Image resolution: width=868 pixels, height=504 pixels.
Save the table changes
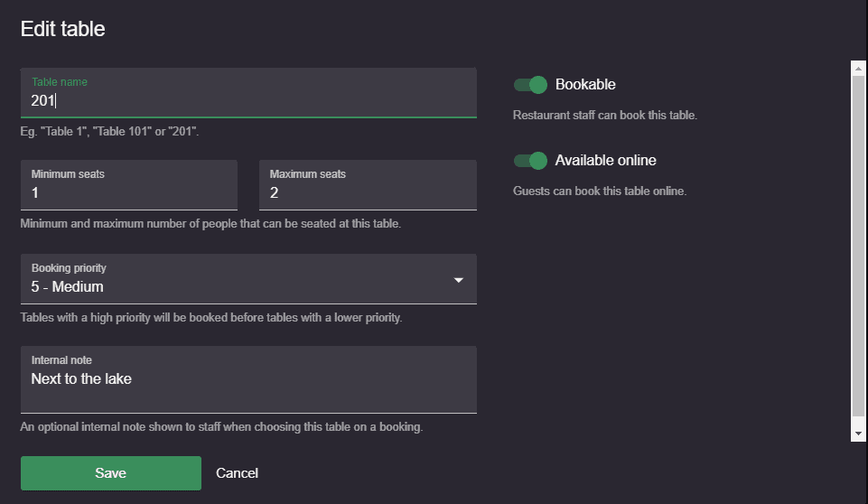111,473
